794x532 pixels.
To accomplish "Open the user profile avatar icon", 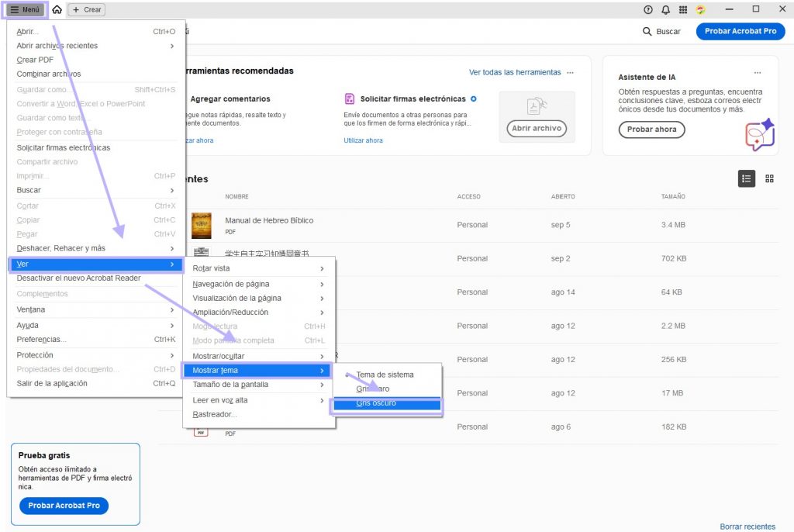I will (700, 9).
